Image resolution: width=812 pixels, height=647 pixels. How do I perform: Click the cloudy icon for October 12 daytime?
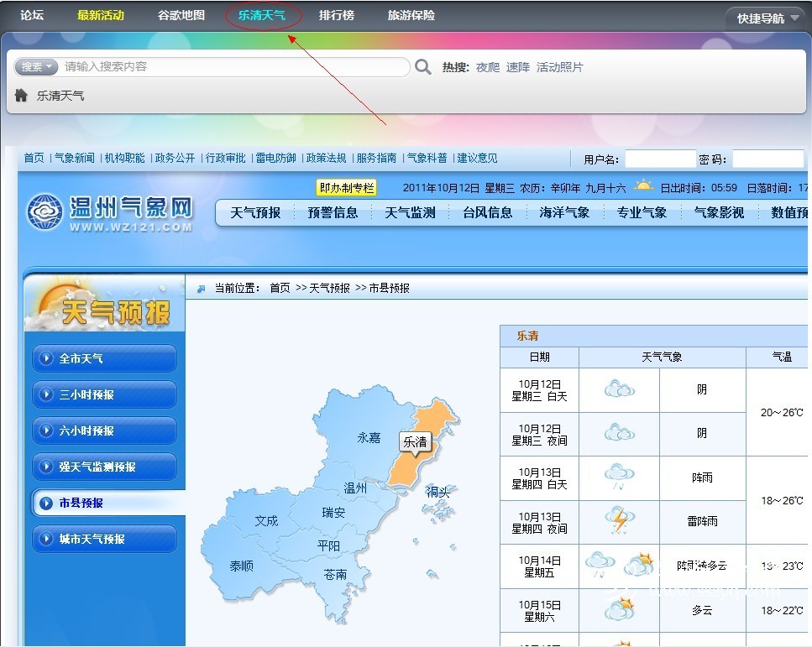click(x=619, y=389)
